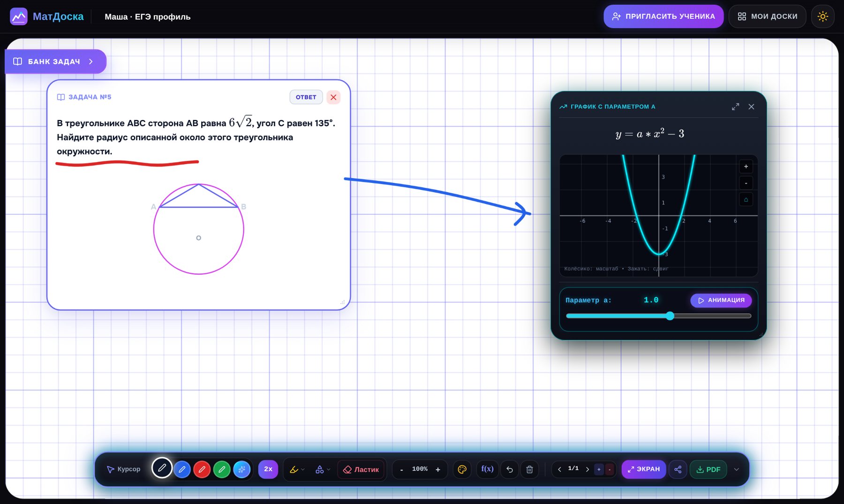Open the f(x) function graph tool
844x504 pixels.
[487, 469]
